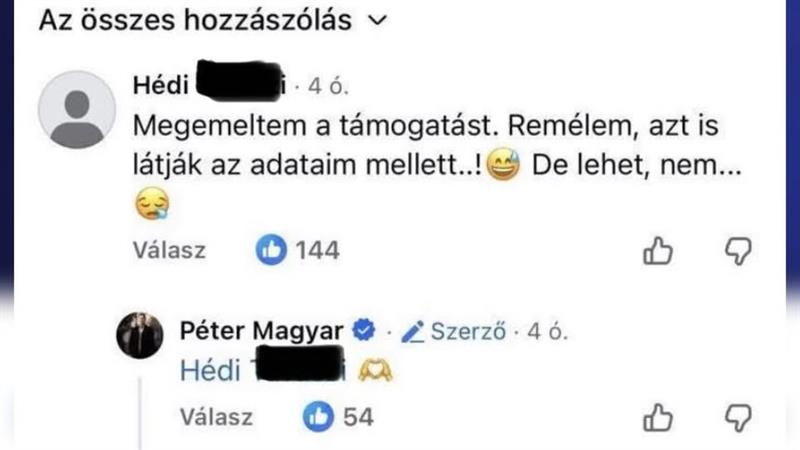Screen dimensions: 800x450
Task: Open the like reaction icon beside 54
Action: click(320, 417)
